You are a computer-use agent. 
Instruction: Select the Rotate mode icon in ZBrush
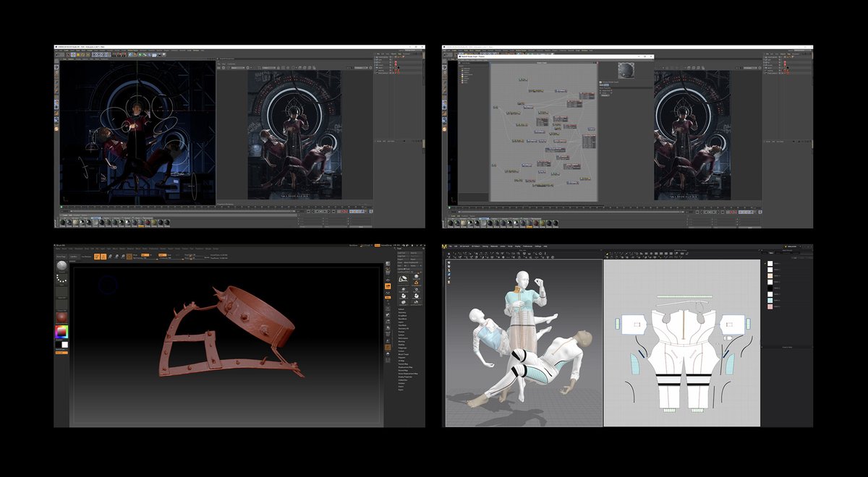(x=123, y=257)
